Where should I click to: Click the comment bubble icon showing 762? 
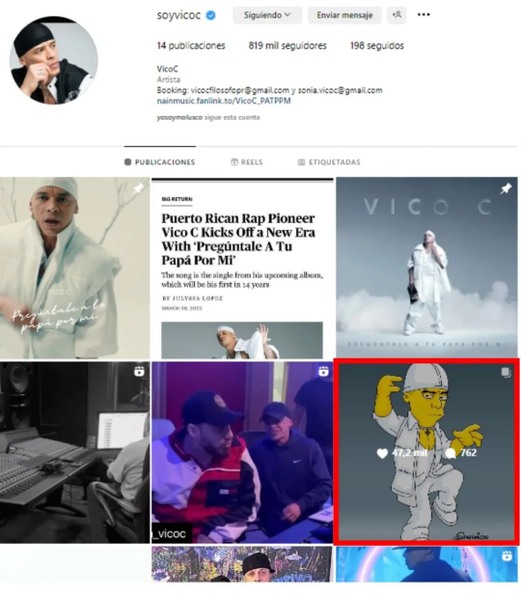451,453
